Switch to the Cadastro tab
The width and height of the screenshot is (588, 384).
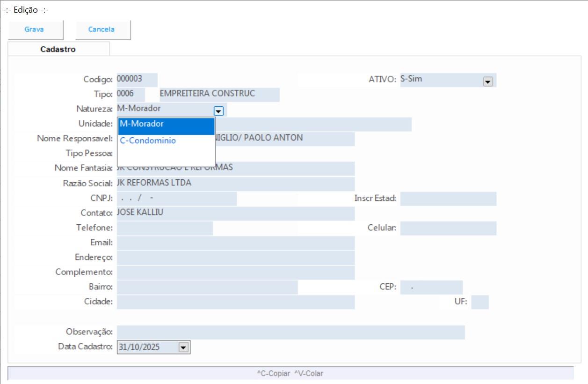click(x=58, y=49)
